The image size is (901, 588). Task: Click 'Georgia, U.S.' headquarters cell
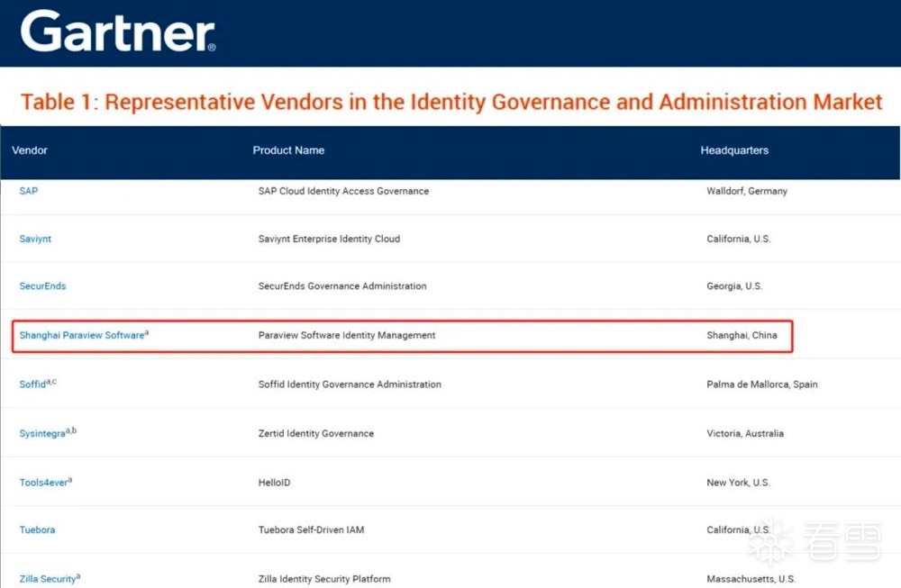[734, 286]
